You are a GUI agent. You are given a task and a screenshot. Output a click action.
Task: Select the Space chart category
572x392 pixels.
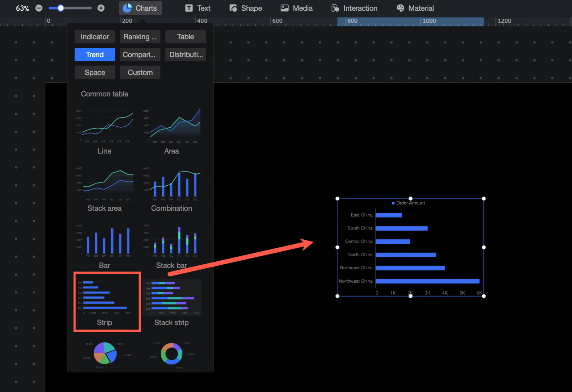[95, 72]
